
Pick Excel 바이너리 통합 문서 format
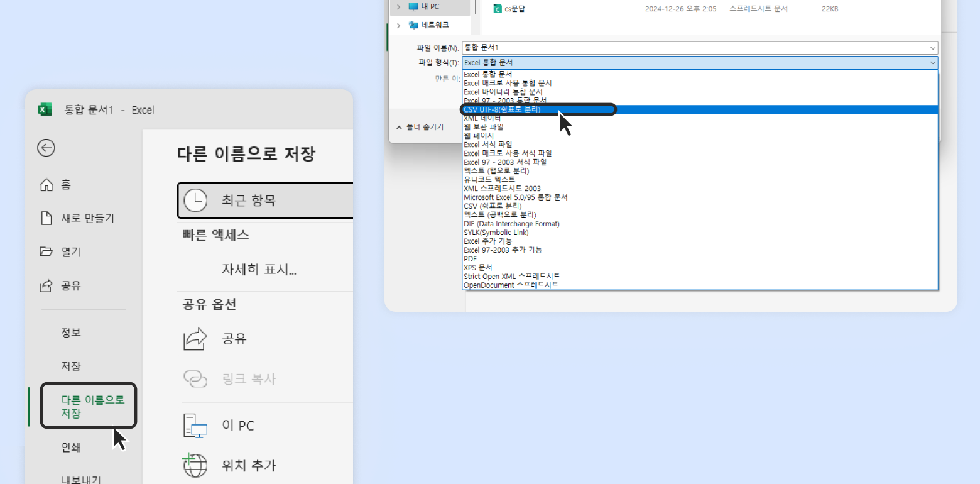coord(700,92)
